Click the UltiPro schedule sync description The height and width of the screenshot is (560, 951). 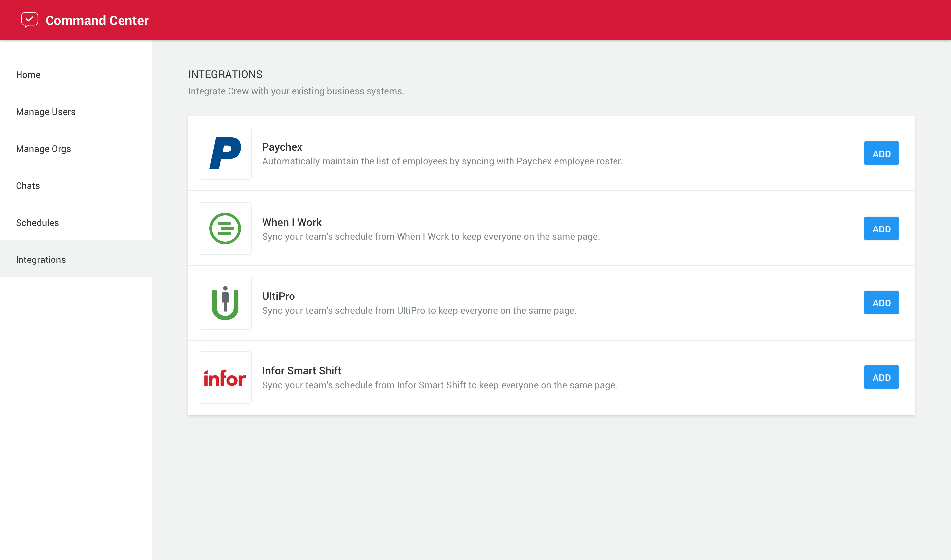419,311
